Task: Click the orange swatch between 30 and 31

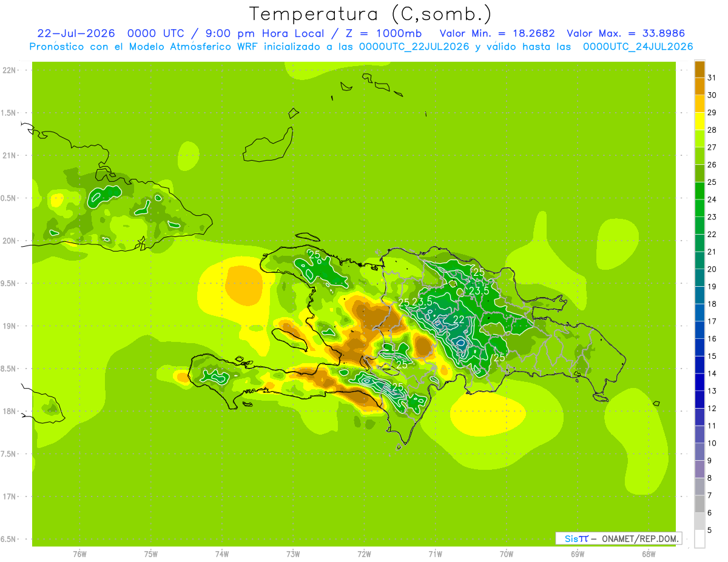Action: [699, 87]
